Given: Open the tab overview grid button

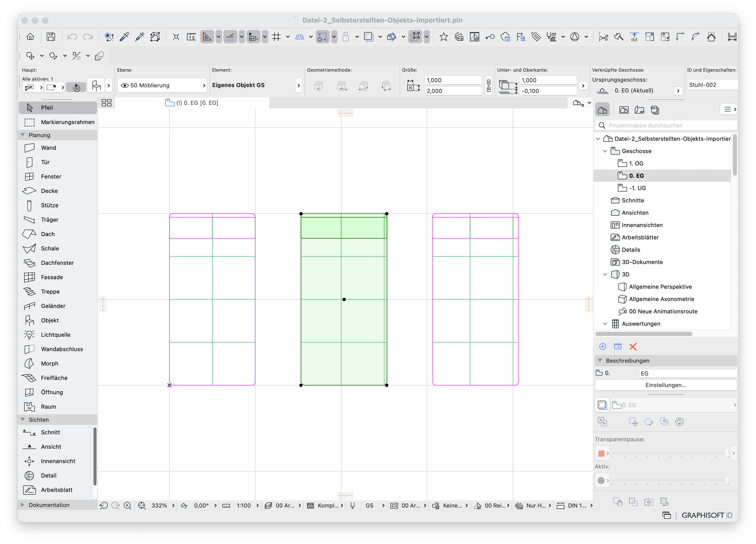Looking at the screenshot, I should click(x=106, y=103).
